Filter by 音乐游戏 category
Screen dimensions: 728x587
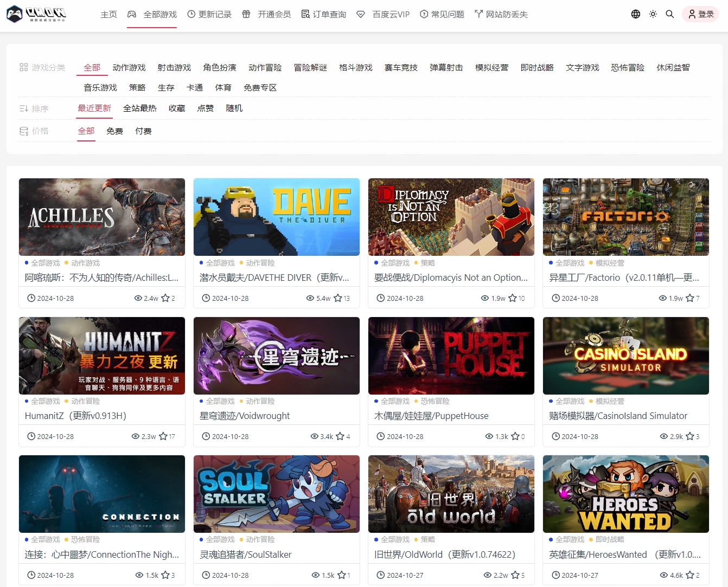[x=100, y=87]
